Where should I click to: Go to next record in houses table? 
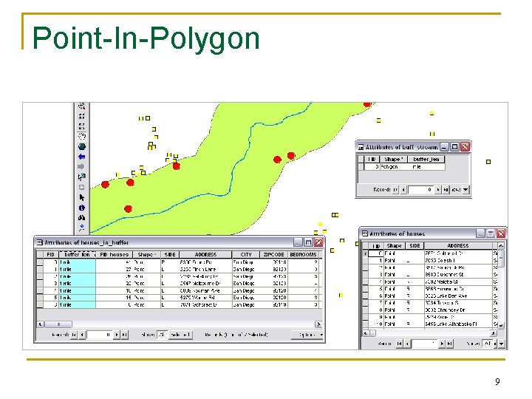442,344
